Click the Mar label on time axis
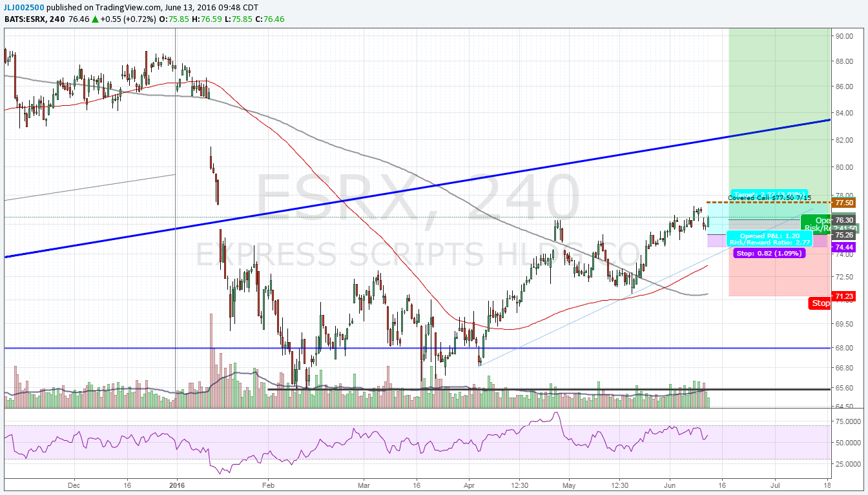Image resolution: width=868 pixels, height=495 pixels. (364, 484)
